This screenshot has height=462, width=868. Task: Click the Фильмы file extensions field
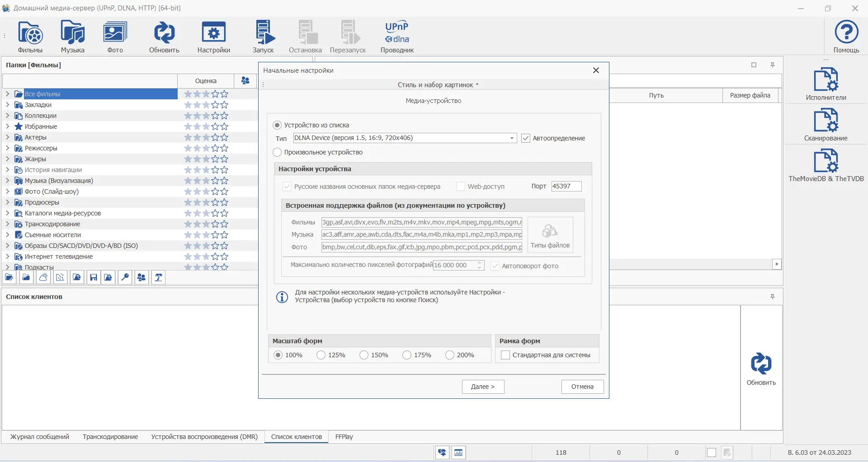point(422,222)
